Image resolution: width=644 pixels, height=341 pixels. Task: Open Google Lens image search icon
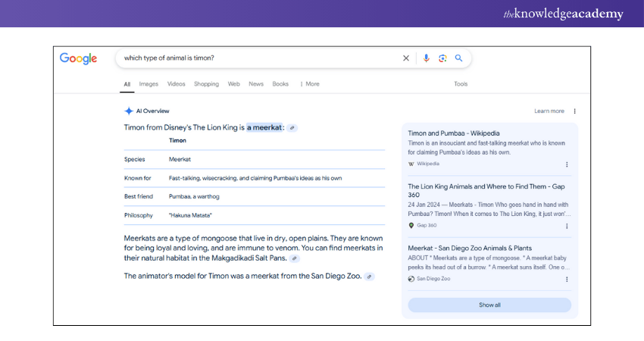[442, 58]
